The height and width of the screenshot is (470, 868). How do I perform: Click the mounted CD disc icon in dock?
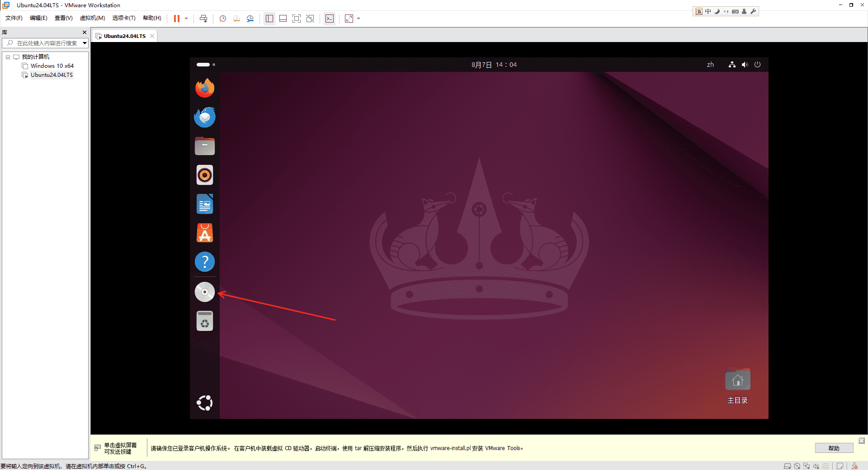click(x=205, y=292)
